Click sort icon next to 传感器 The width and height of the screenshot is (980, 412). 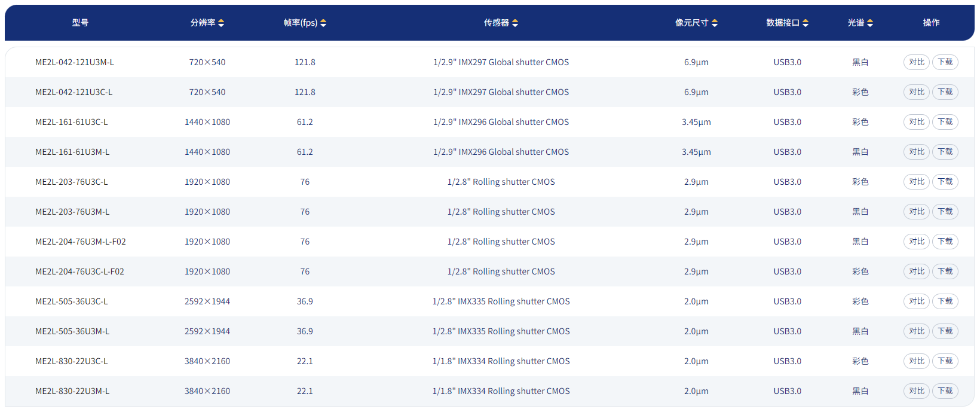[x=515, y=23]
